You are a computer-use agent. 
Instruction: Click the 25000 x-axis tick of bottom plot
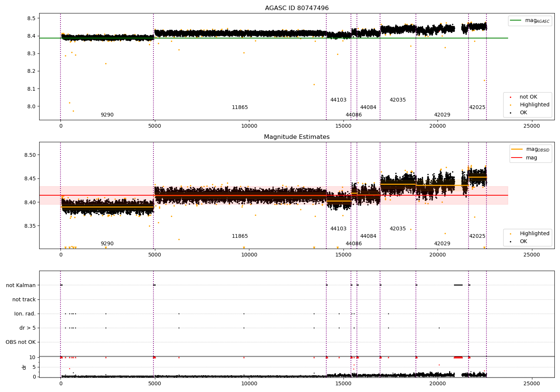coord(532,383)
